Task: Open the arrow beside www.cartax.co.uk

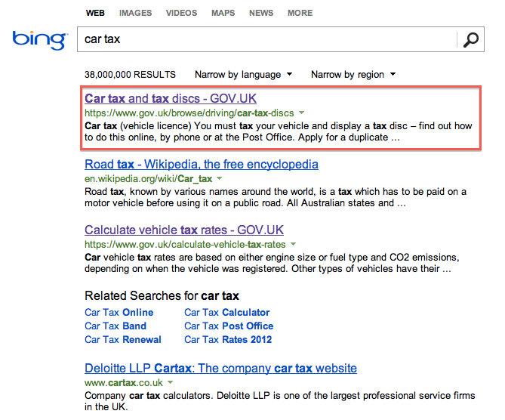Action: click(x=171, y=382)
